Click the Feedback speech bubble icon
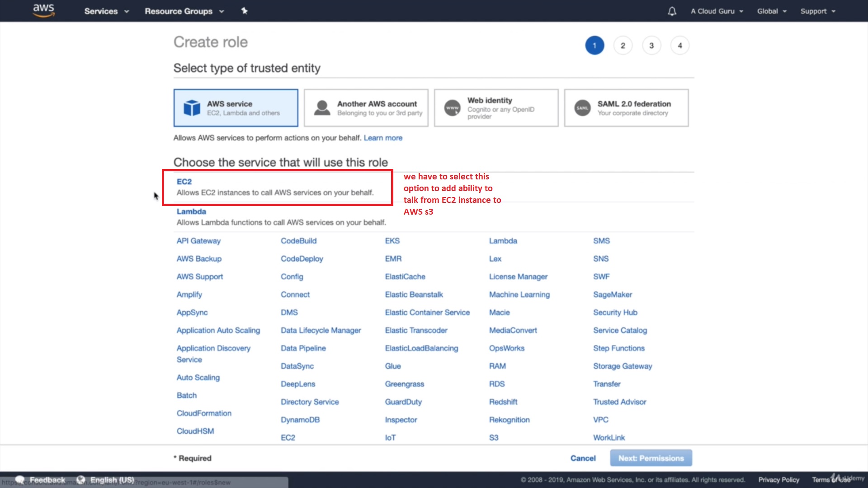Screen dimensions: 868x488 [19, 479]
